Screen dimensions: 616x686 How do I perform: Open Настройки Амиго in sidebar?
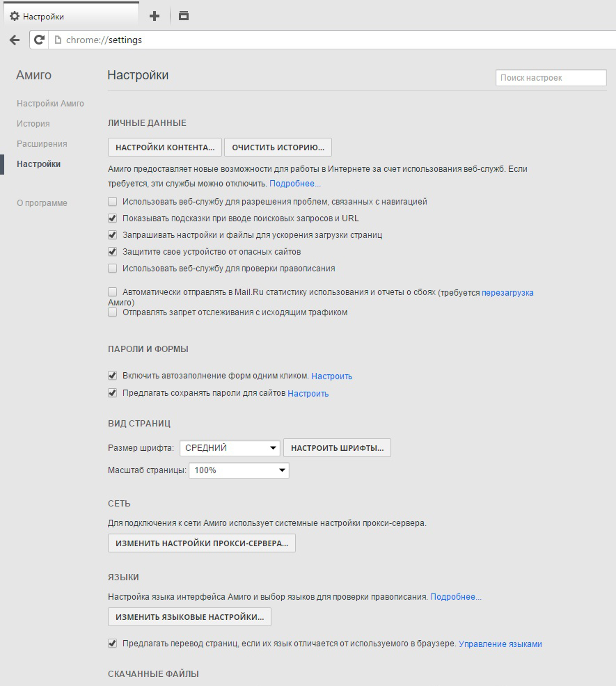[x=50, y=104]
